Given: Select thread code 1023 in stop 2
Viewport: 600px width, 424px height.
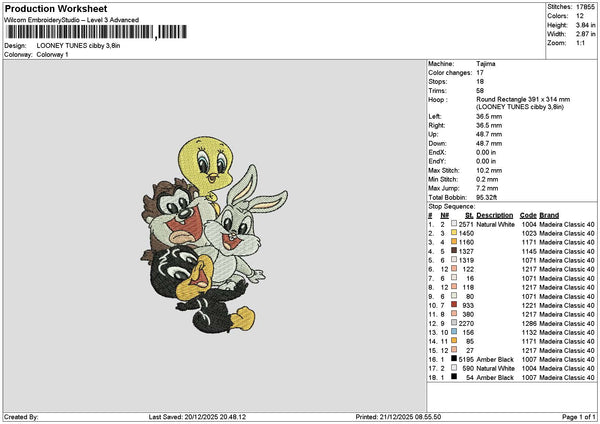Looking at the screenshot, I should click(x=529, y=233).
